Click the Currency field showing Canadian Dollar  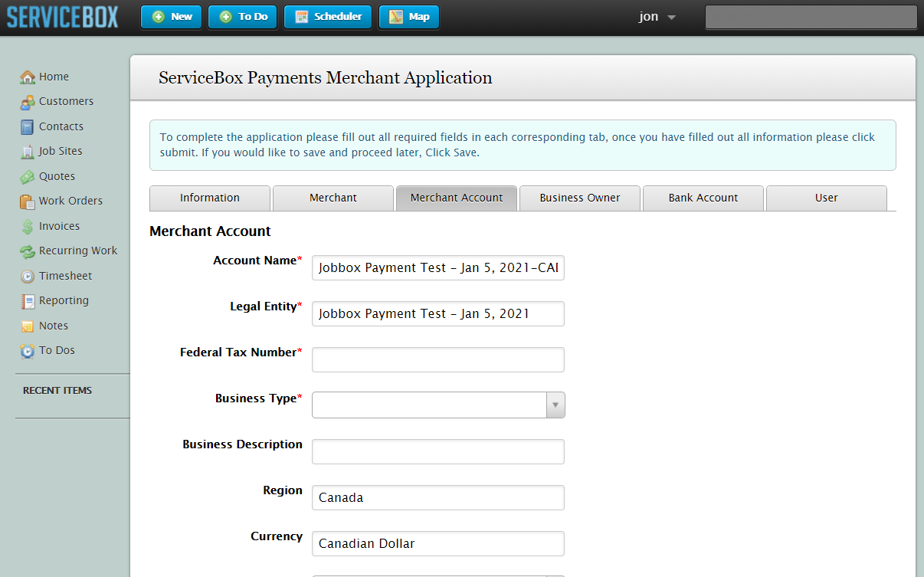[x=438, y=543]
